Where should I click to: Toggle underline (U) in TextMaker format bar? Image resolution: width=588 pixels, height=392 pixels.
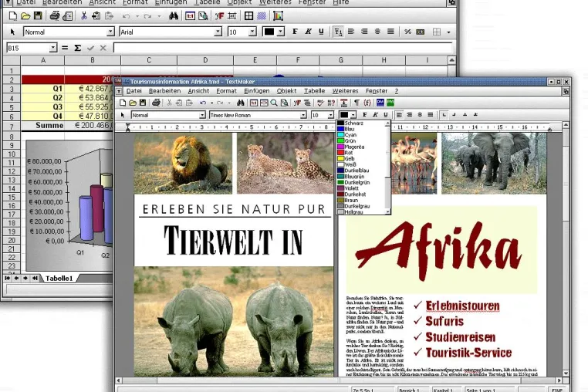(386, 115)
